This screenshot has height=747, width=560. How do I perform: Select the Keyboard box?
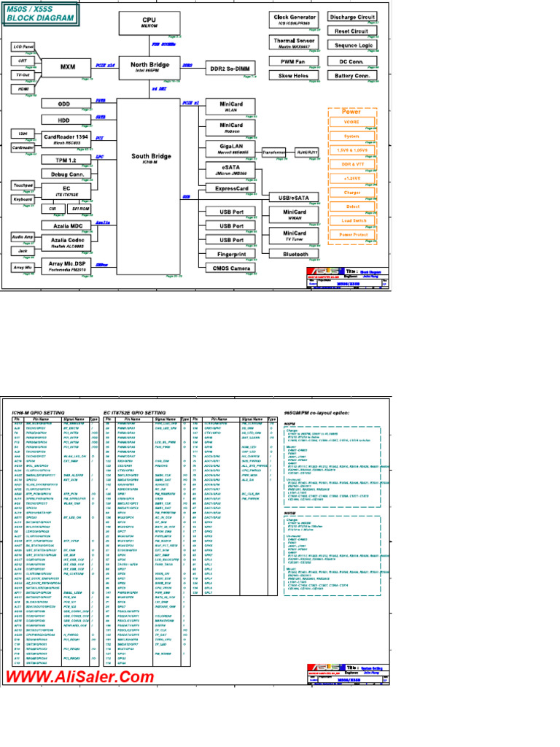23,199
